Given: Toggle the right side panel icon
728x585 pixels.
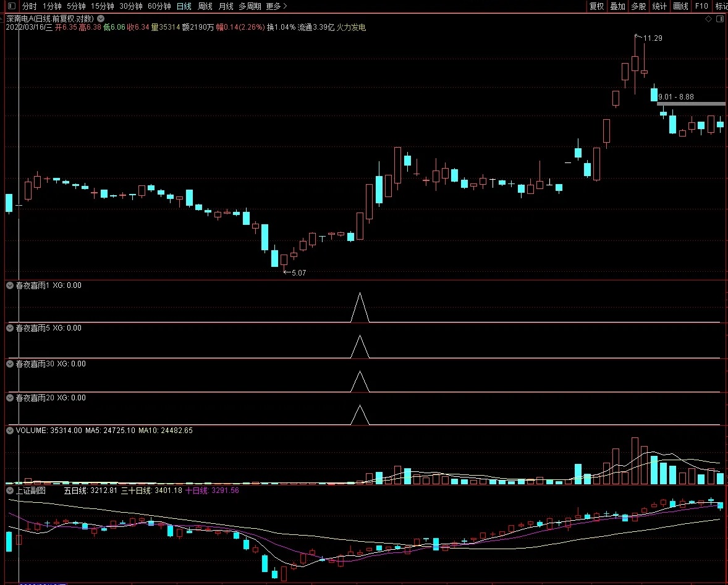Looking at the screenshot, I should click(x=719, y=19).
